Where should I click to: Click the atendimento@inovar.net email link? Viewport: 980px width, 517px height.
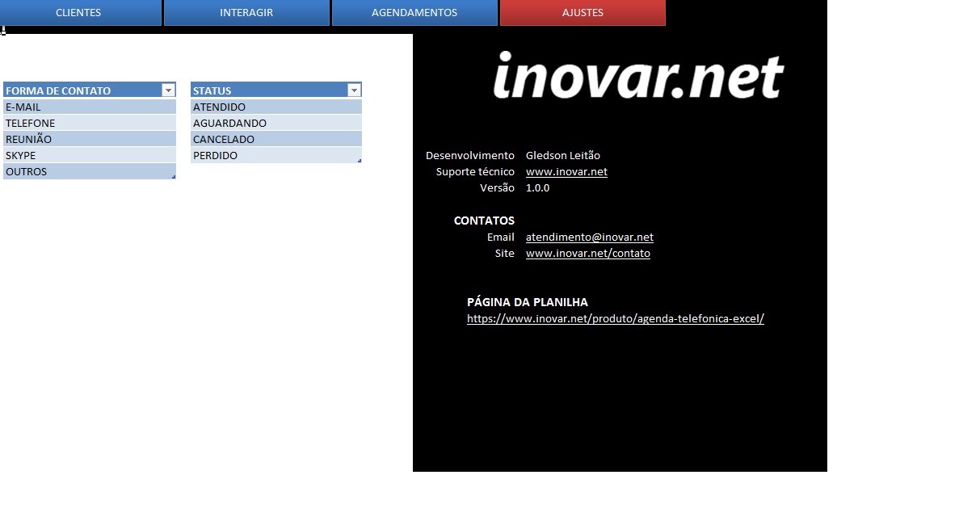[590, 237]
